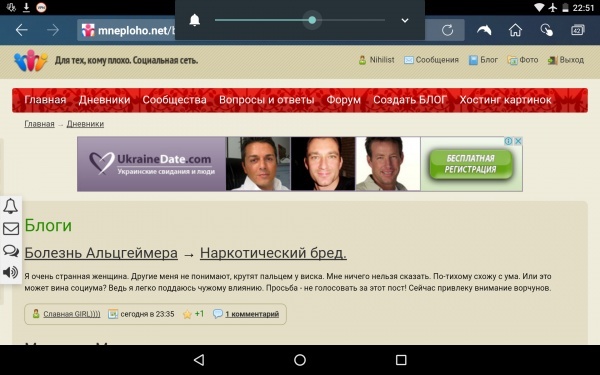600x375 pixels.
Task: Expand volume panel with chevron
Action: click(x=405, y=20)
